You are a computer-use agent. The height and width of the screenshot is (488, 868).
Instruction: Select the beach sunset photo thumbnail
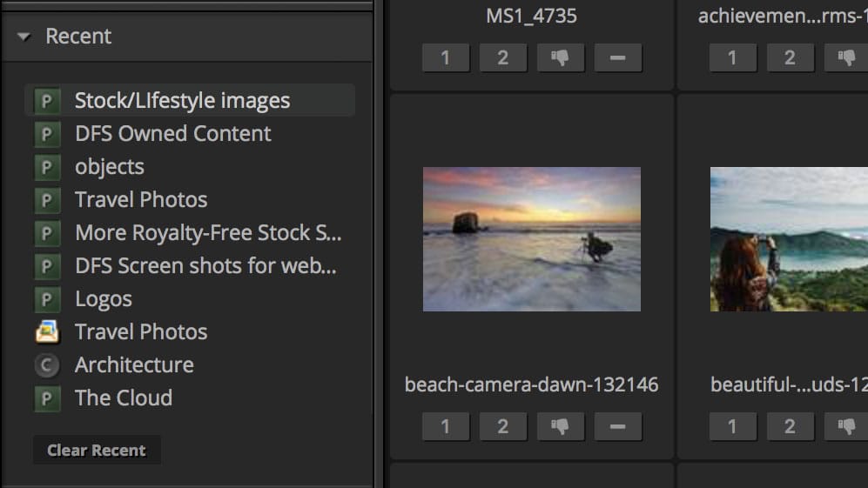(531, 239)
